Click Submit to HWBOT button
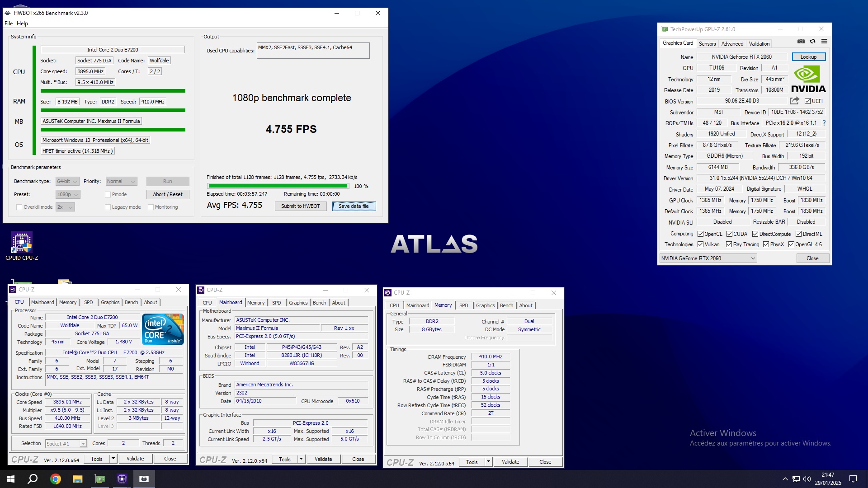 pyautogui.click(x=301, y=206)
